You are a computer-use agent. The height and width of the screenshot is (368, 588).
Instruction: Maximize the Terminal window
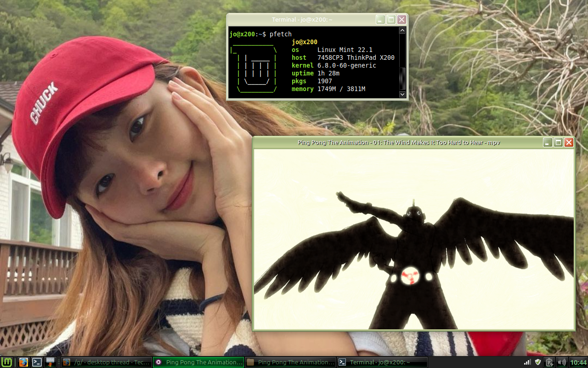(x=391, y=19)
